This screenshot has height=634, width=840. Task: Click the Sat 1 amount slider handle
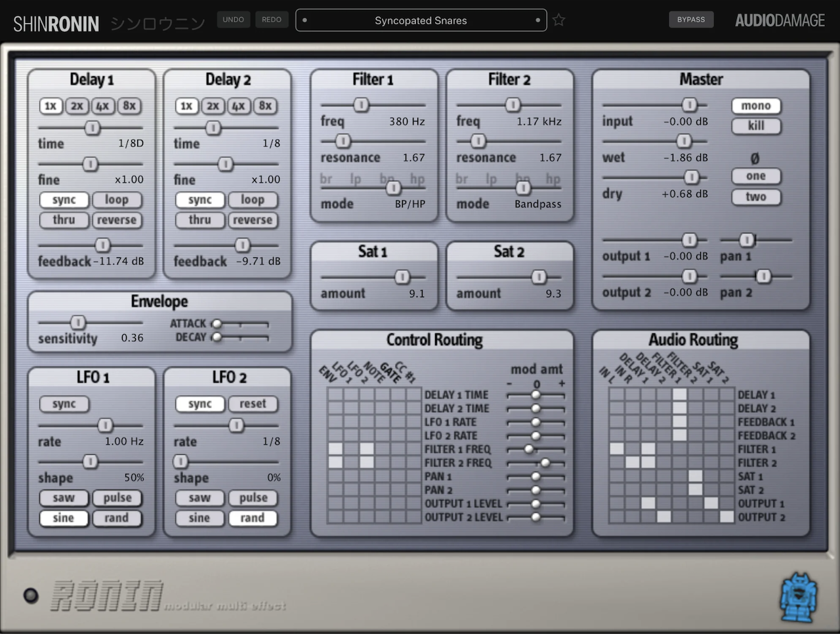(402, 277)
